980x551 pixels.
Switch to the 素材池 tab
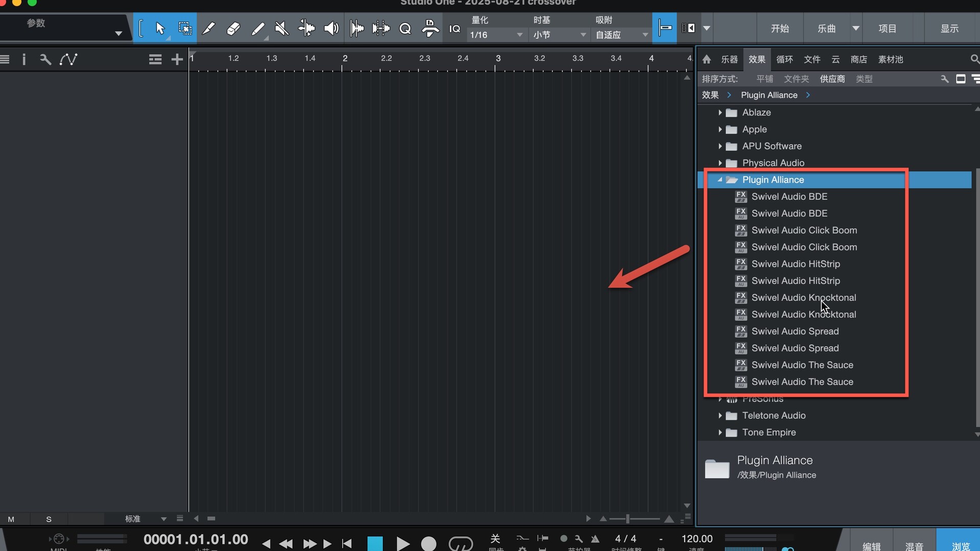(891, 59)
